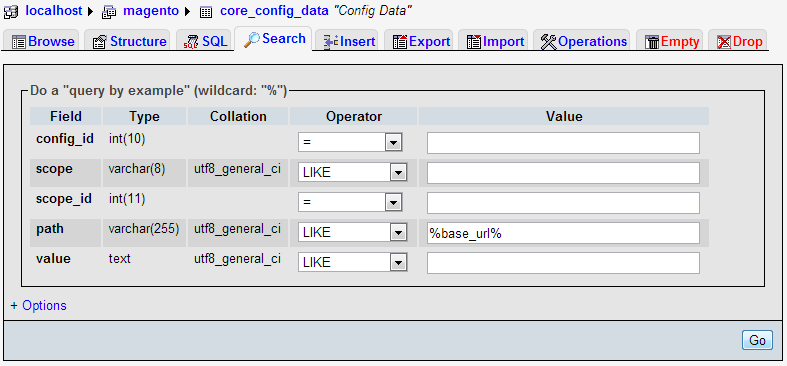Click the Structure tab's icon
This screenshot has height=366, width=787.
point(100,42)
